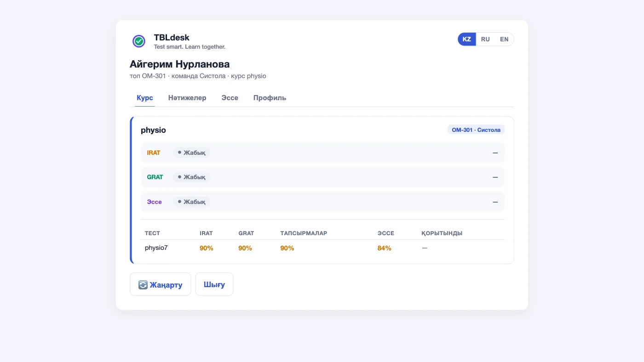Viewport: 644px width, 362px height.
Task: Click the Жабық status in IRAT row
Action: [191, 153]
